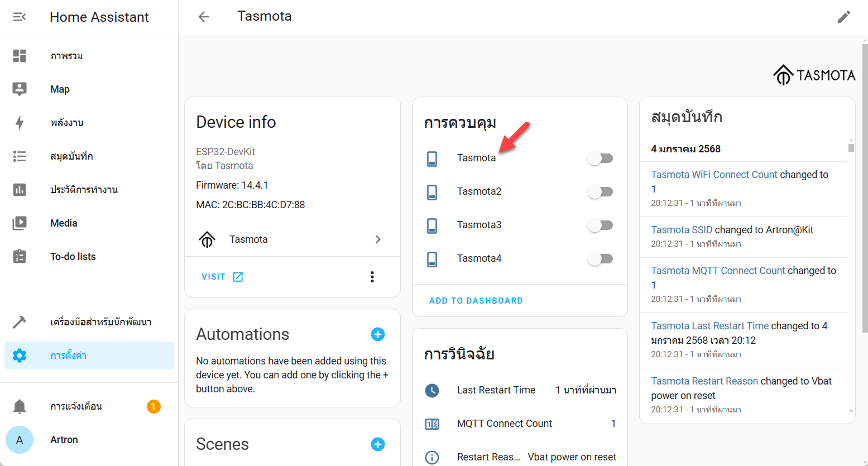Screen dimensions: 868x466
Task: Click the developer tools hammer icon
Action: click(20, 322)
